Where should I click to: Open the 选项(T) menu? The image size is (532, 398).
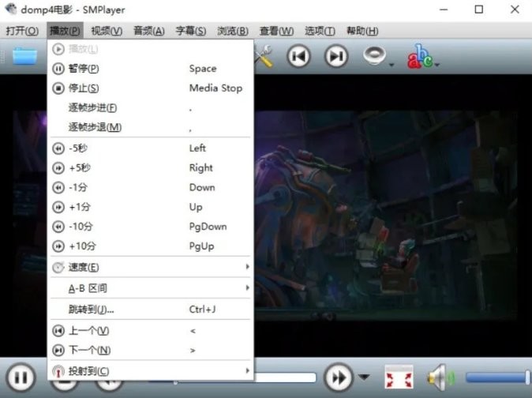(320, 31)
